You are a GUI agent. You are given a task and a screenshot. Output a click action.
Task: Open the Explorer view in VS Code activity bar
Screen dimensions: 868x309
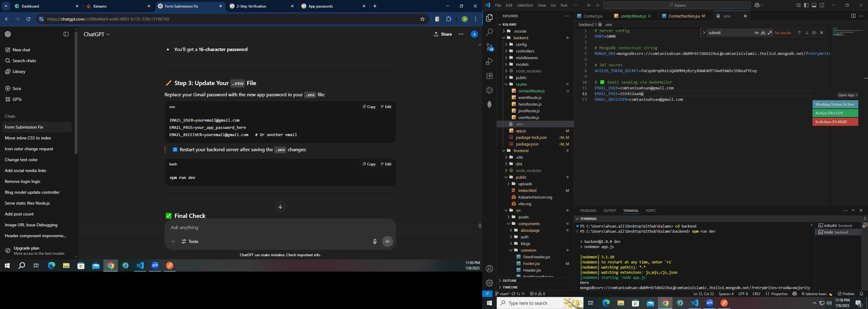coord(489,18)
